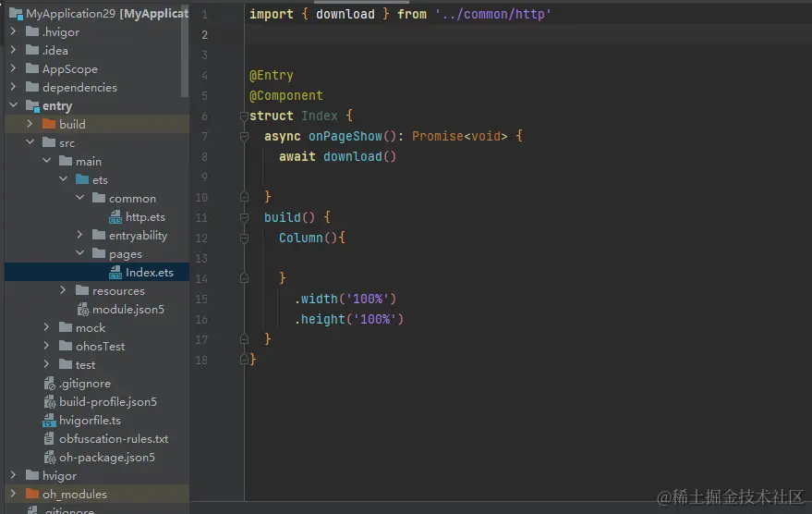Fold the Column block at line 12
Screen dimensions: 812x514
coord(245,238)
